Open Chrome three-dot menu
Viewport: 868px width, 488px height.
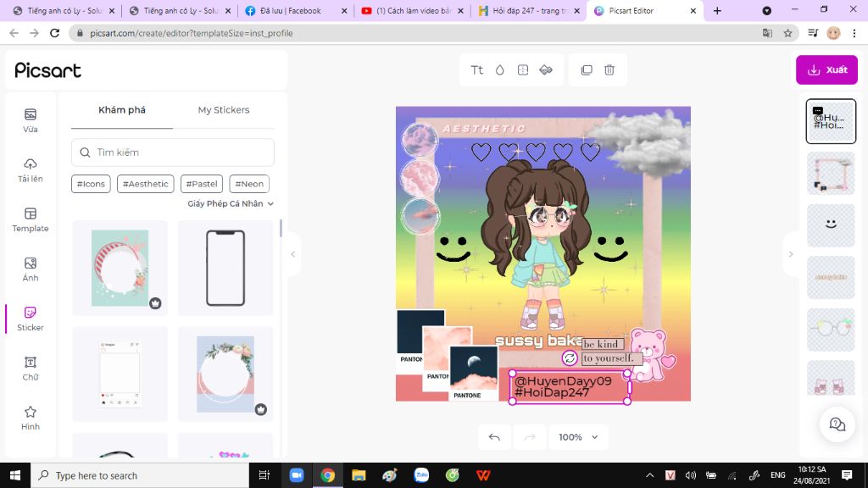(x=854, y=33)
